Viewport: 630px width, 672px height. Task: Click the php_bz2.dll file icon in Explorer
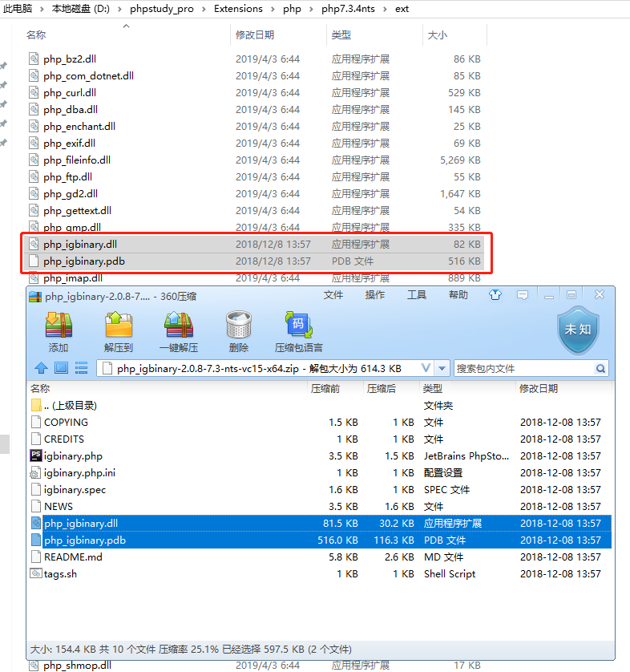pos(34,59)
